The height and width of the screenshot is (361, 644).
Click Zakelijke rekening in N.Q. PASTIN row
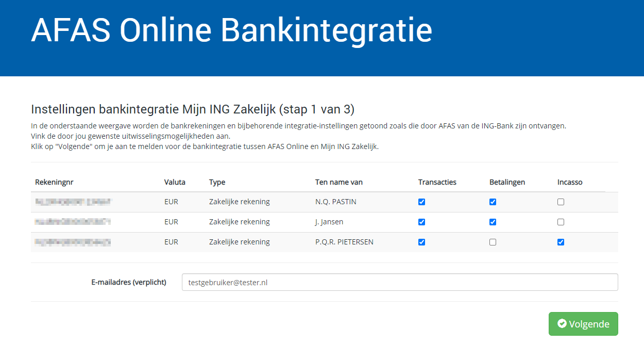[240, 202]
